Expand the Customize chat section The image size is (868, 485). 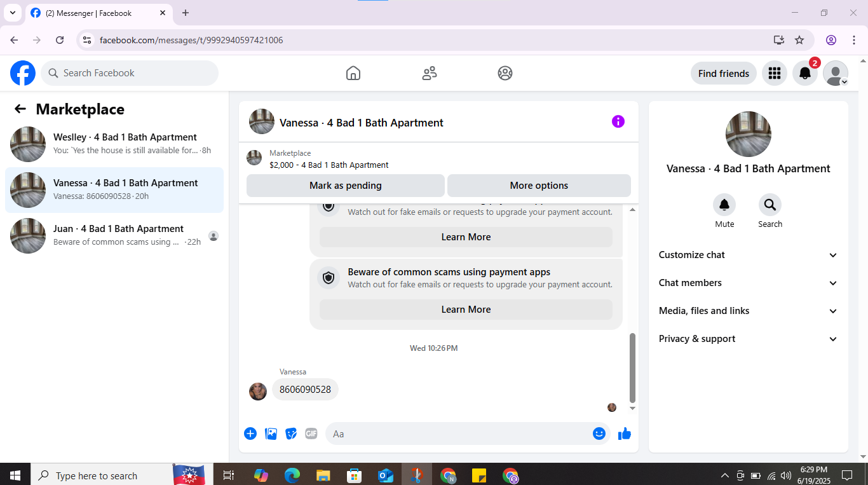(749, 255)
